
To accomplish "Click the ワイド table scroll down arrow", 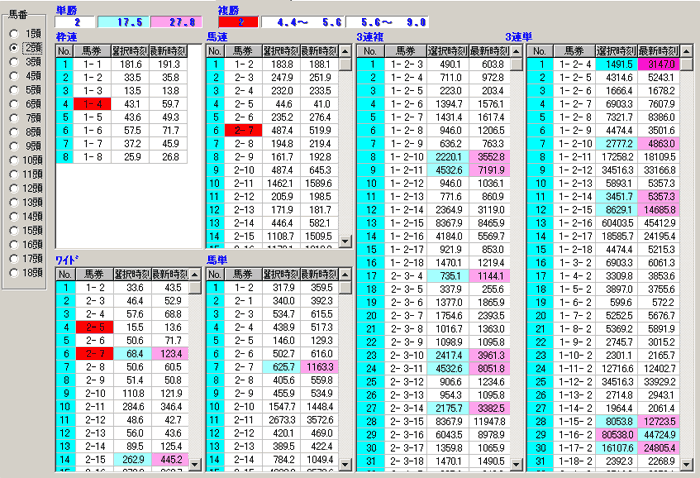I will click(195, 465).
